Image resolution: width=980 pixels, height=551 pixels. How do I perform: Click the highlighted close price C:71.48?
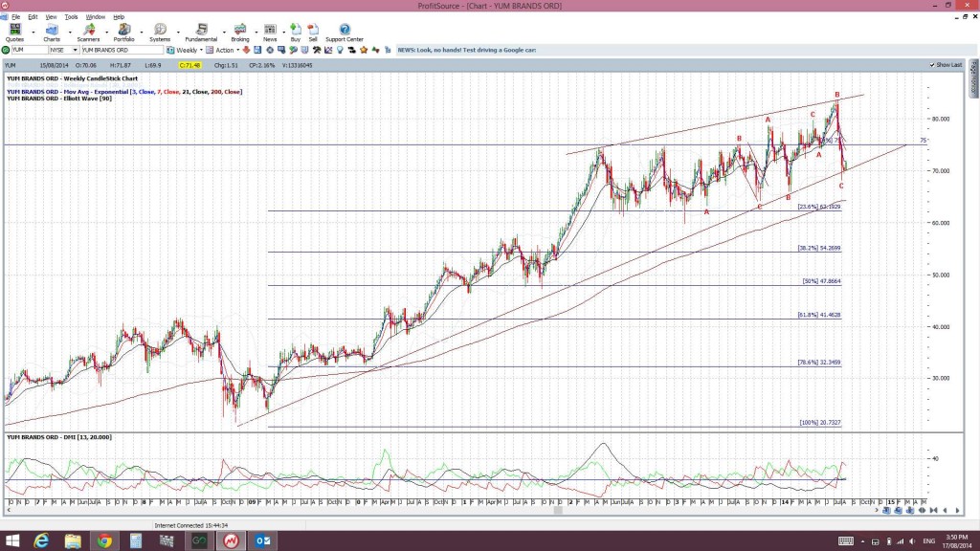189,65
